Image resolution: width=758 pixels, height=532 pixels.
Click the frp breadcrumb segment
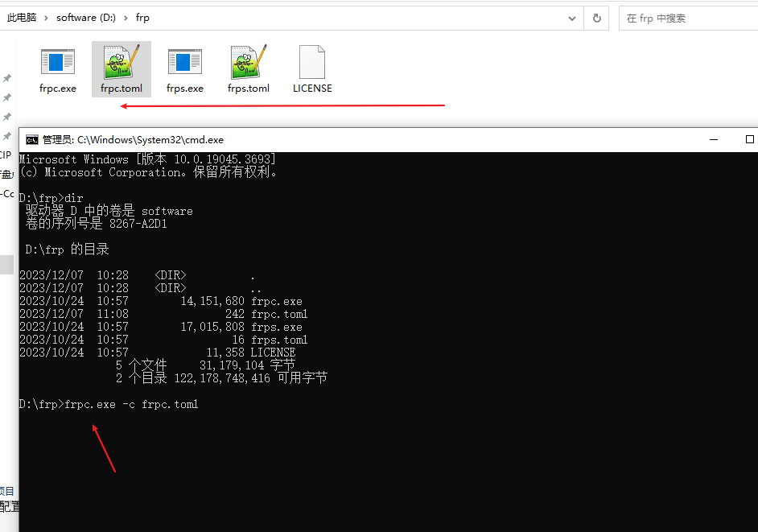click(142, 17)
